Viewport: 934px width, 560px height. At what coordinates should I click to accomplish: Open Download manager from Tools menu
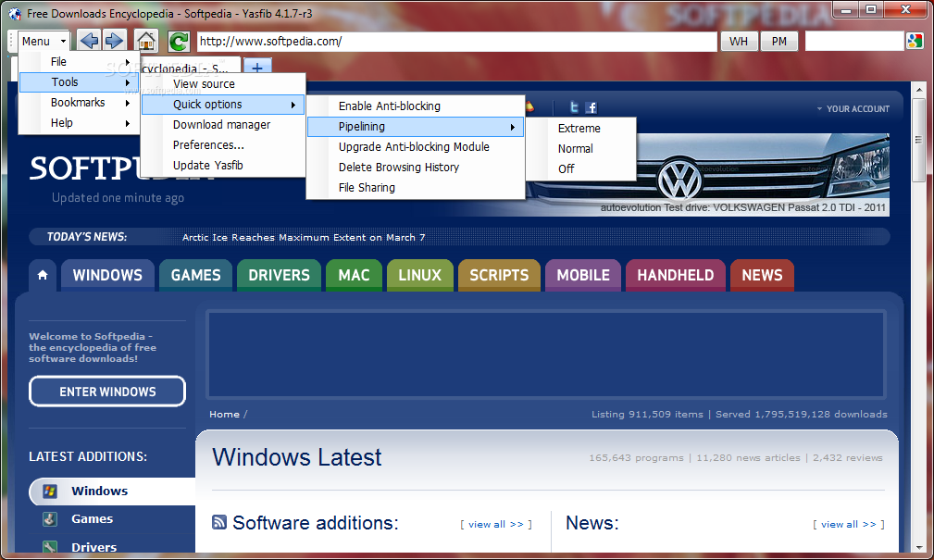[223, 125]
